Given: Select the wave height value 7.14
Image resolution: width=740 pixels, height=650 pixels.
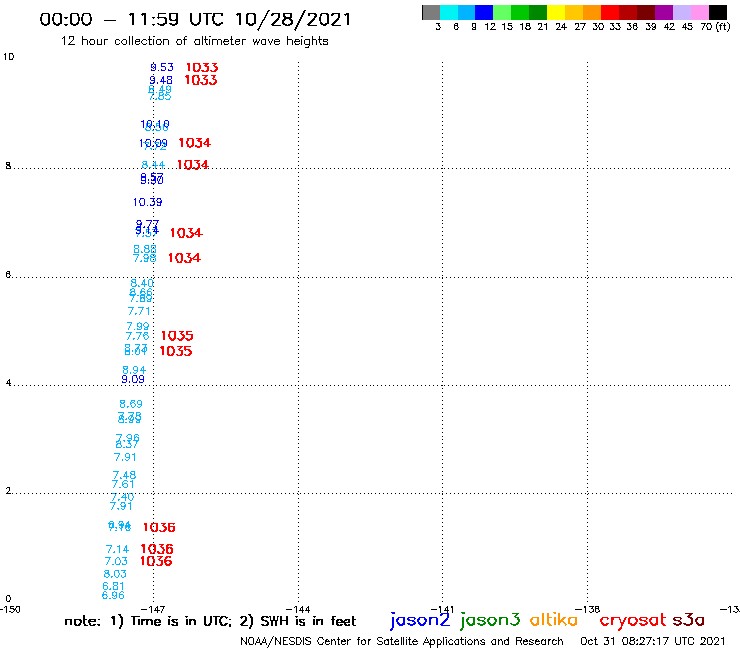Looking at the screenshot, I should 117,549.
